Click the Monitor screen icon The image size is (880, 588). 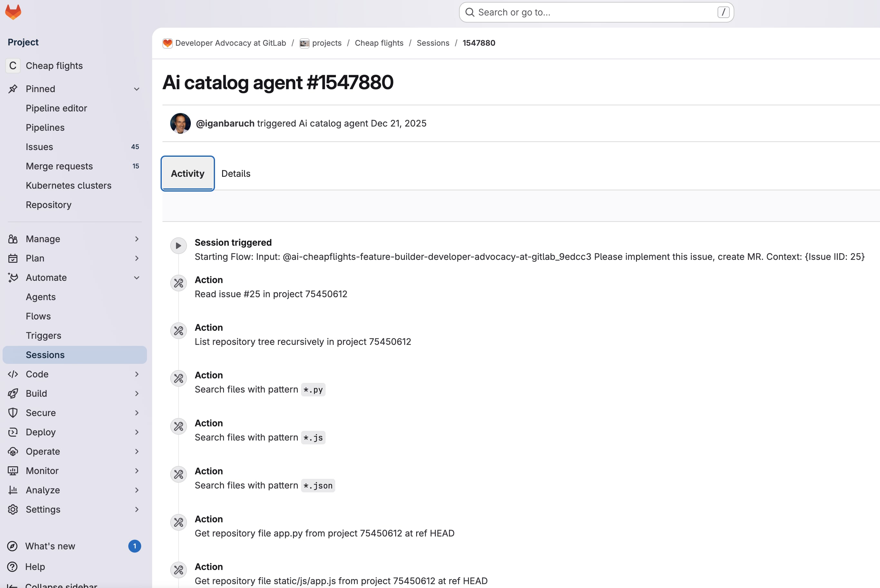(13, 470)
